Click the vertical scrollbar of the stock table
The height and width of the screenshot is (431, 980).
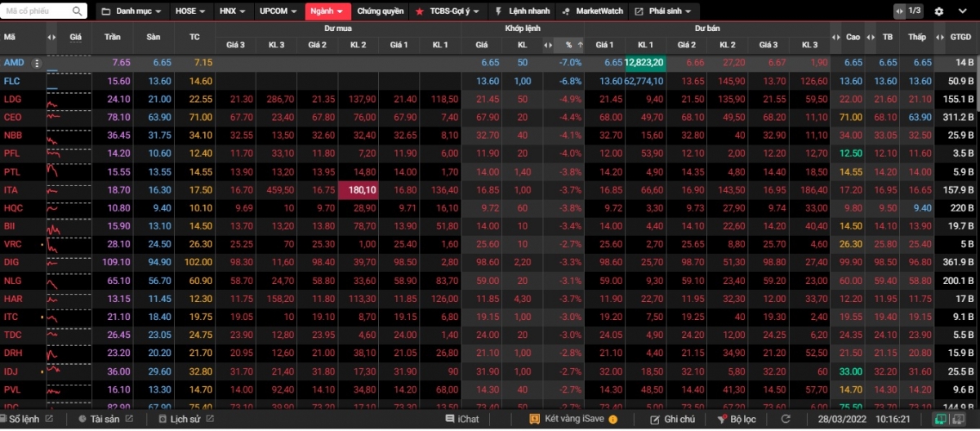pos(977,85)
